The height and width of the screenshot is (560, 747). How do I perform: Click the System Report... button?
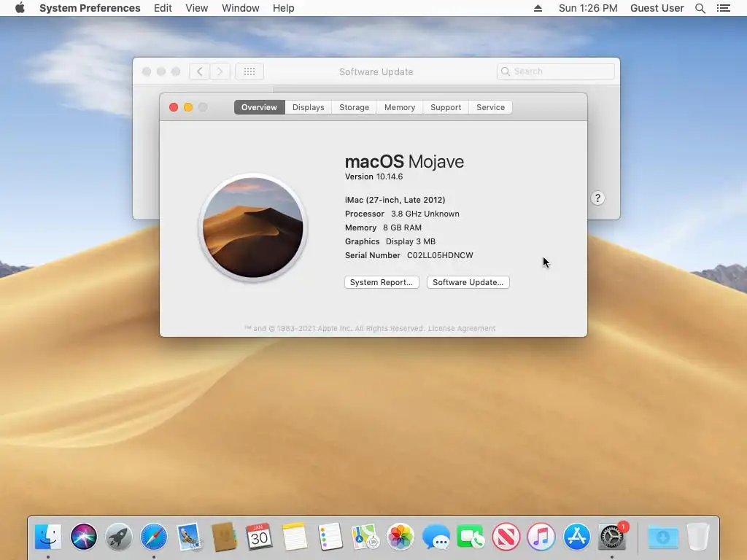click(x=382, y=282)
